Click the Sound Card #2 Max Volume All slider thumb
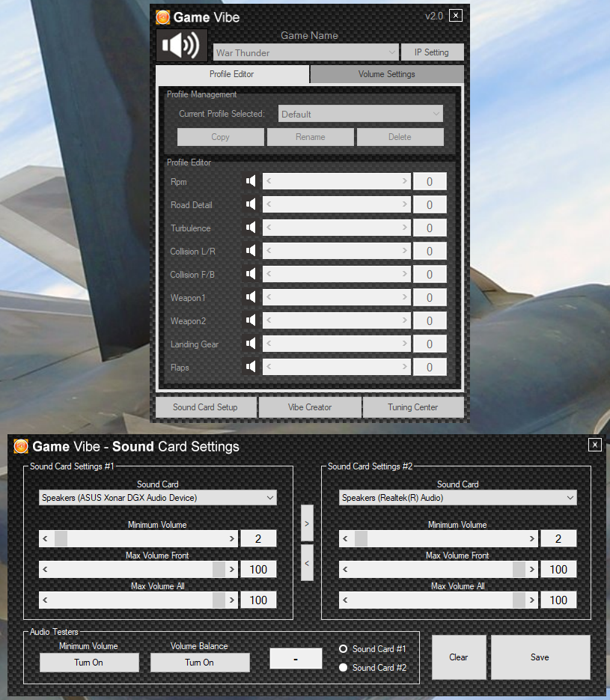Viewport: 610px width, 700px height. (x=519, y=600)
